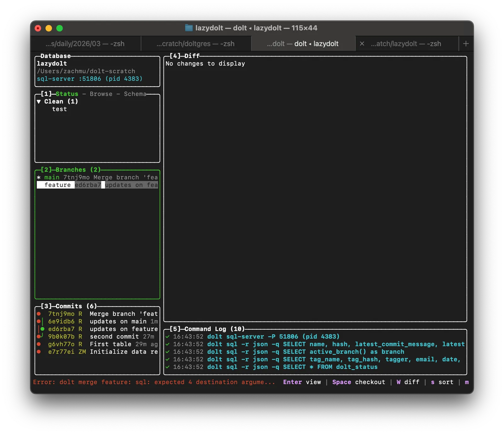The height and width of the screenshot is (434, 504).
Task: Switch to the cratch/doltgres zsh tab
Action: click(x=196, y=44)
